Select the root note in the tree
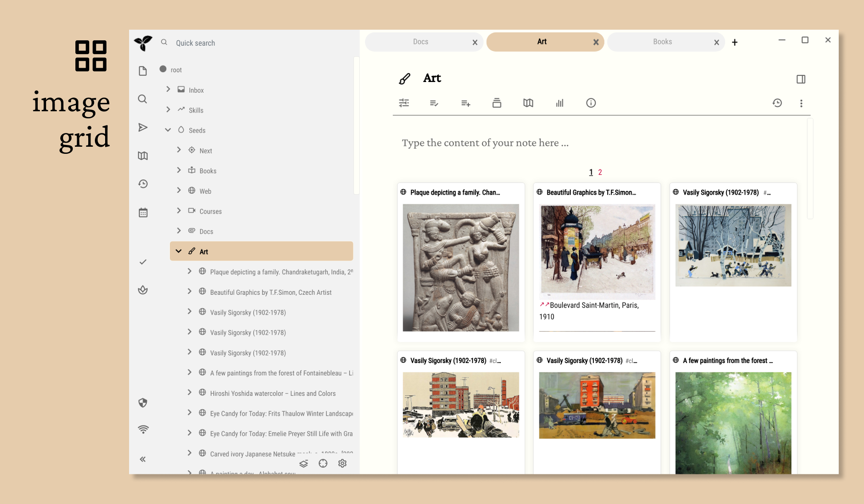This screenshot has height=504, width=864. pyautogui.click(x=176, y=70)
